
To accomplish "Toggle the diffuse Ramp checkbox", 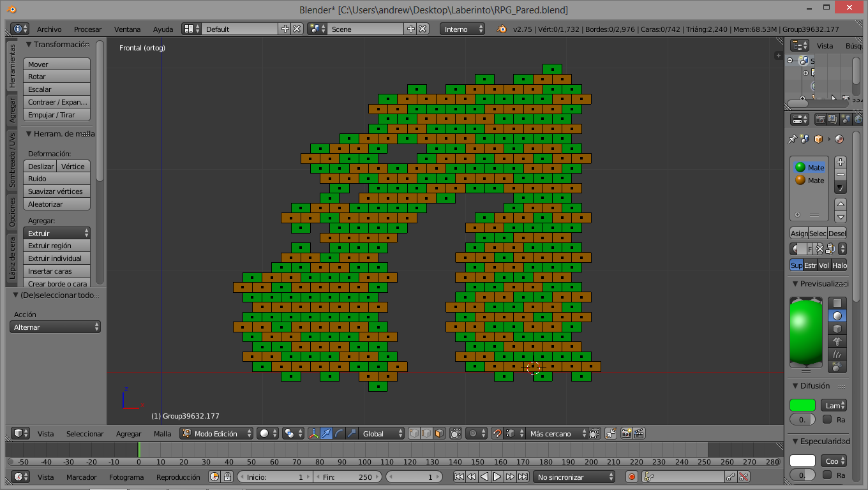I will (827, 419).
